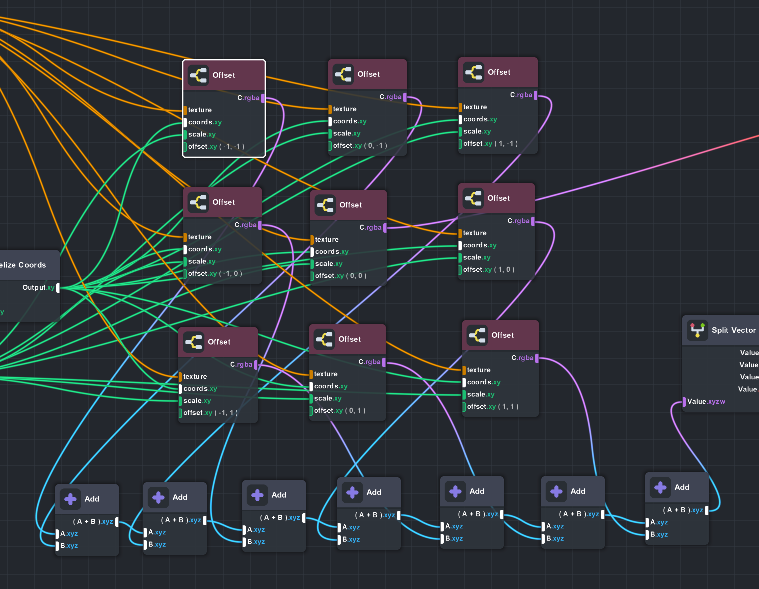This screenshot has height=589, width=759.
Task: Click the 'offset.xy ( -1, 1 )' value text
Action: 210,413
